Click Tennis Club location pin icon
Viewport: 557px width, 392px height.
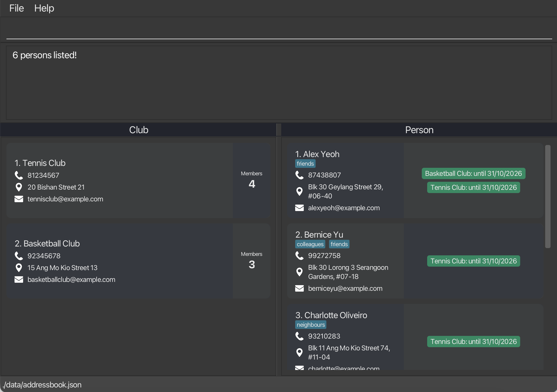point(19,187)
